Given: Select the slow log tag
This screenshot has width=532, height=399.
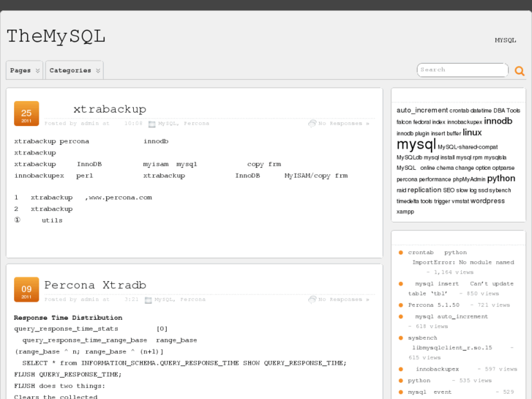Looking at the screenshot, I should (x=466, y=190).
